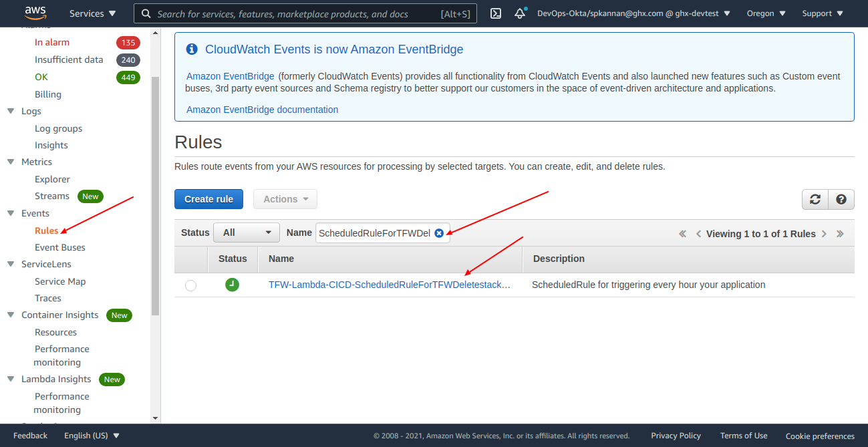Open the Status filter All dropdown
The width and height of the screenshot is (868, 447).
[x=247, y=233]
